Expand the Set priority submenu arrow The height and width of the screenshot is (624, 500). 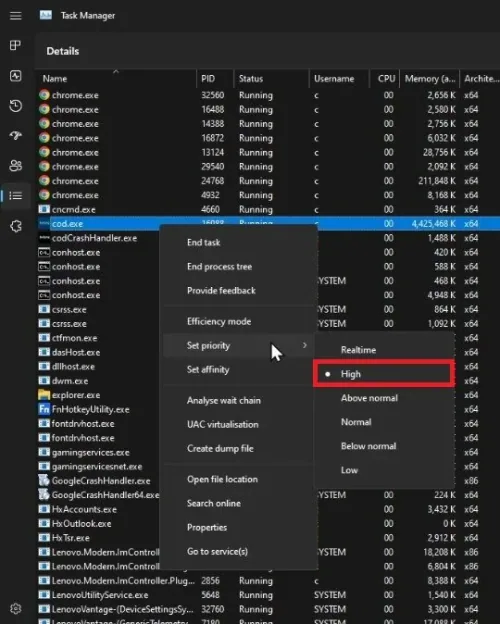pos(305,345)
